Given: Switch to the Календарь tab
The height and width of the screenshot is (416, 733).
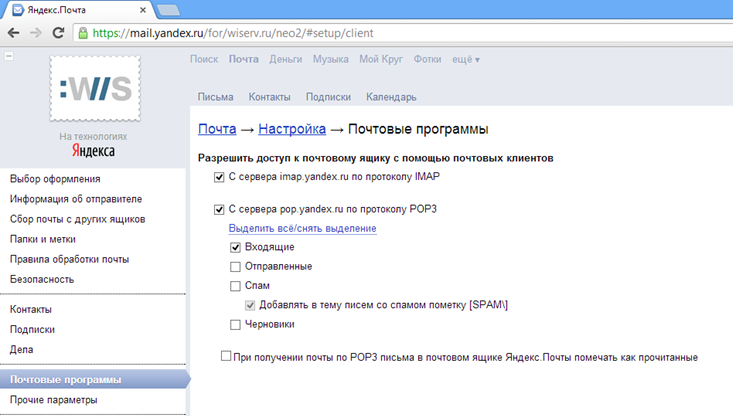Looking at the screenshot, I should pyautogui.click(x=391, y=97).
